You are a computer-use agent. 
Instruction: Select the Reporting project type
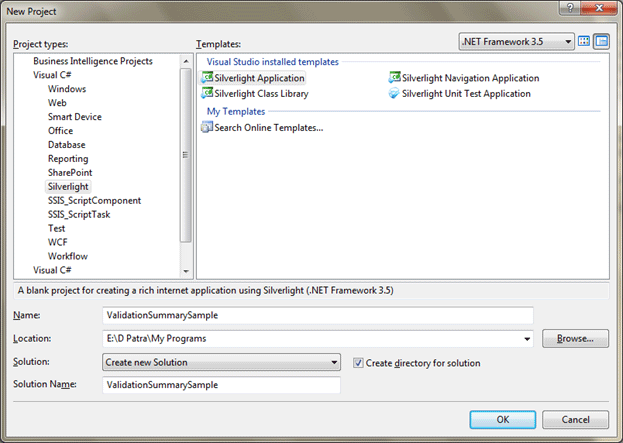coord(68,159)
